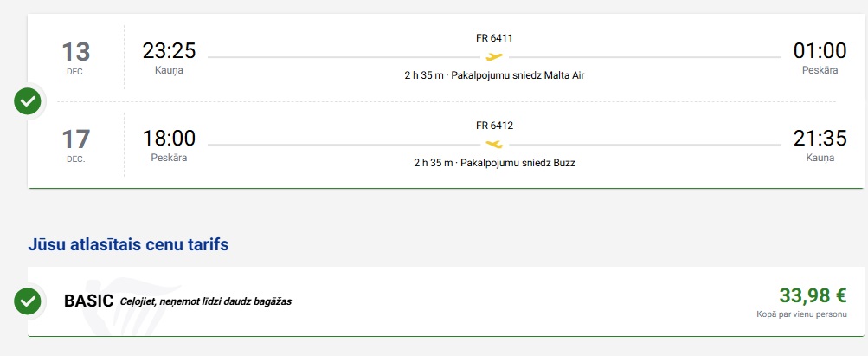868x356 pixels.
Task: Click the green checkmark beside BASIC fare
Action: tap(28, 301)
